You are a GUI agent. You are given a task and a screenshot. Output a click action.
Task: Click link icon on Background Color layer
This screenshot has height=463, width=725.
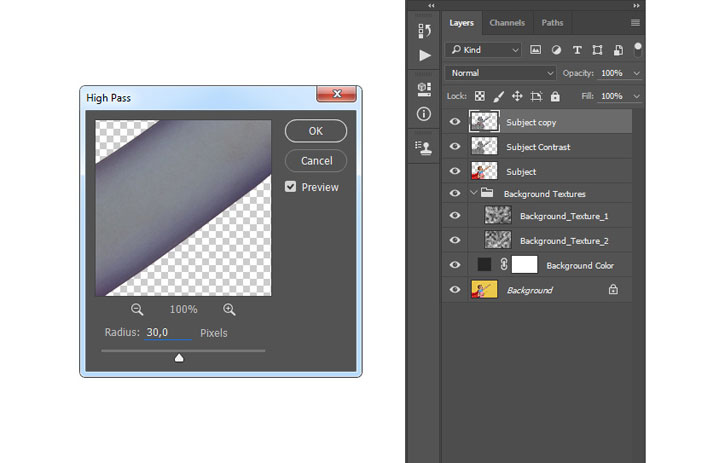click(x=504, y=264)
